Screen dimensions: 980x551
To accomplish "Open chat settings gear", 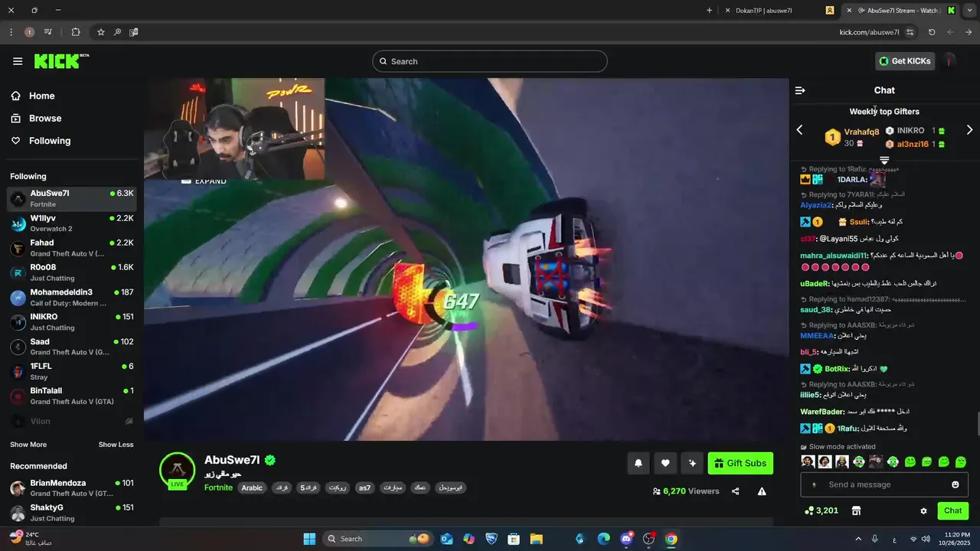I will (923, 510).
